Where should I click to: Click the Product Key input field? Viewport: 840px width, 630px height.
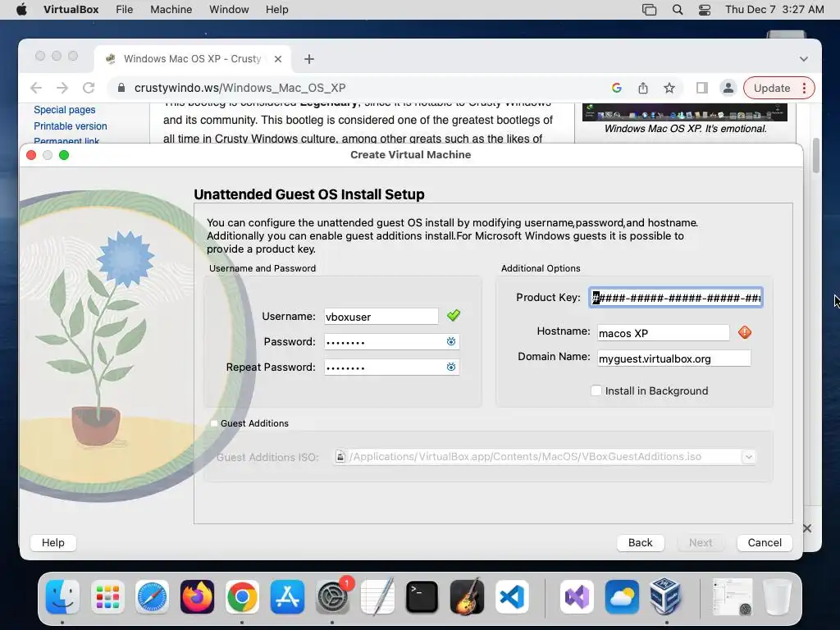[676, 297]
